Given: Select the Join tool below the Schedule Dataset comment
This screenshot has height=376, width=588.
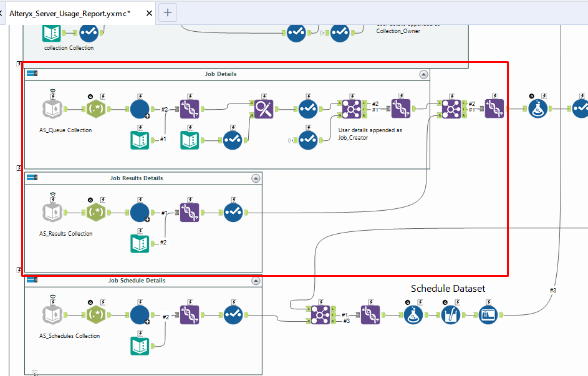Looking at the screenshot, I should pyautogui.click(x=321, y=315).
